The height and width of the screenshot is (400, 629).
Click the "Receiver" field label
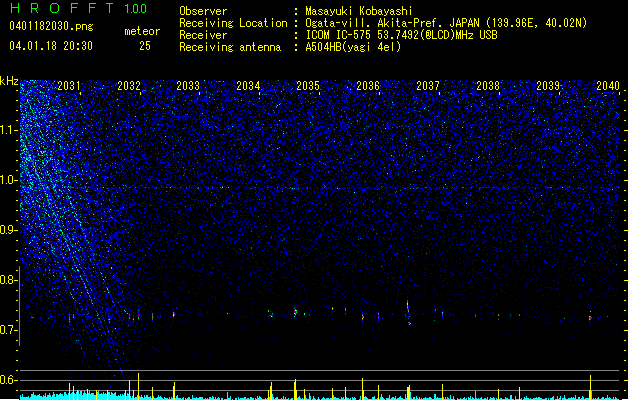tap(203, 35)
